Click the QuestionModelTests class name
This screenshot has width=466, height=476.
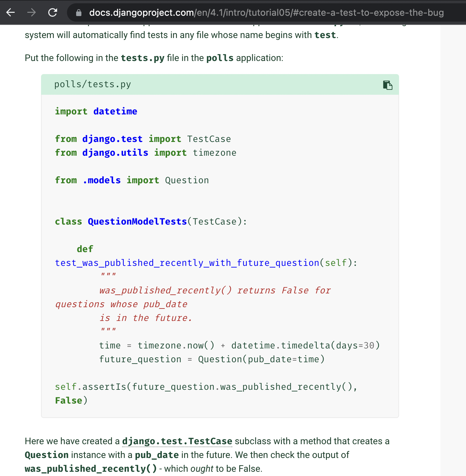(137, 221)
